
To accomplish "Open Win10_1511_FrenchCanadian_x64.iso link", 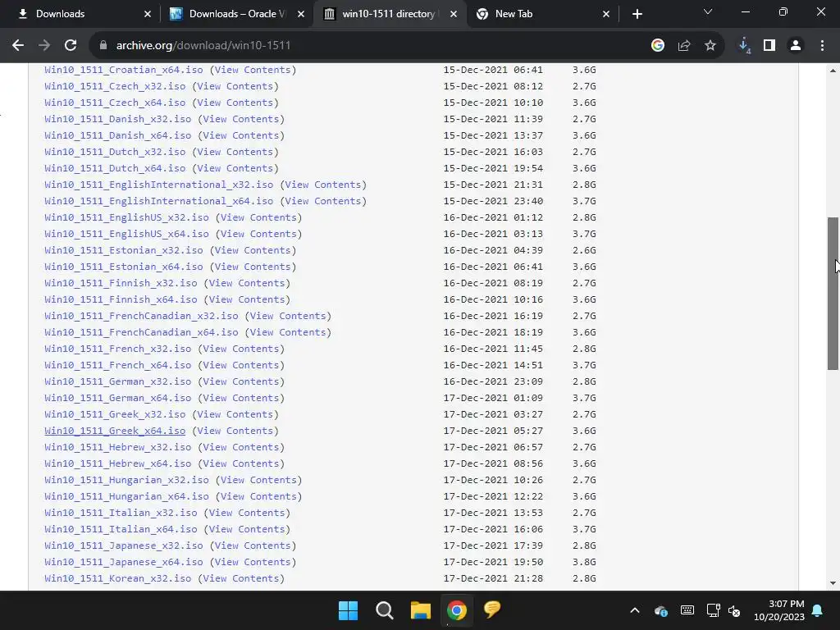I will click(x=141, y=332).
